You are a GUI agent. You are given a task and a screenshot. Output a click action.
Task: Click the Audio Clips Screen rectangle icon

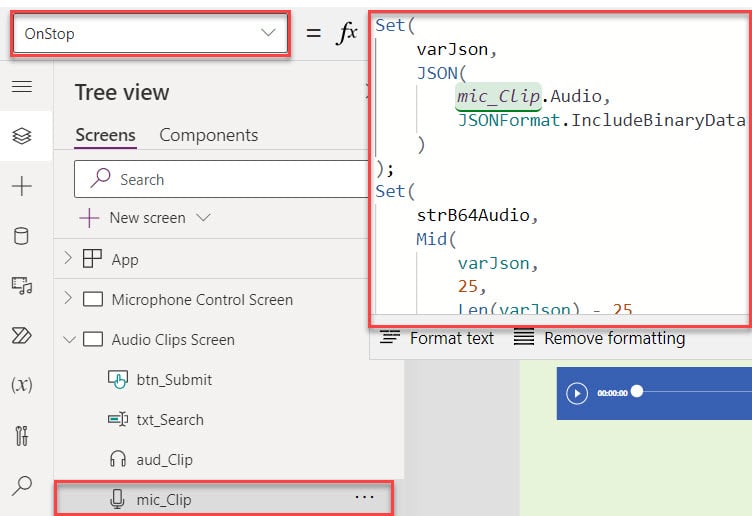click(93, 340)
